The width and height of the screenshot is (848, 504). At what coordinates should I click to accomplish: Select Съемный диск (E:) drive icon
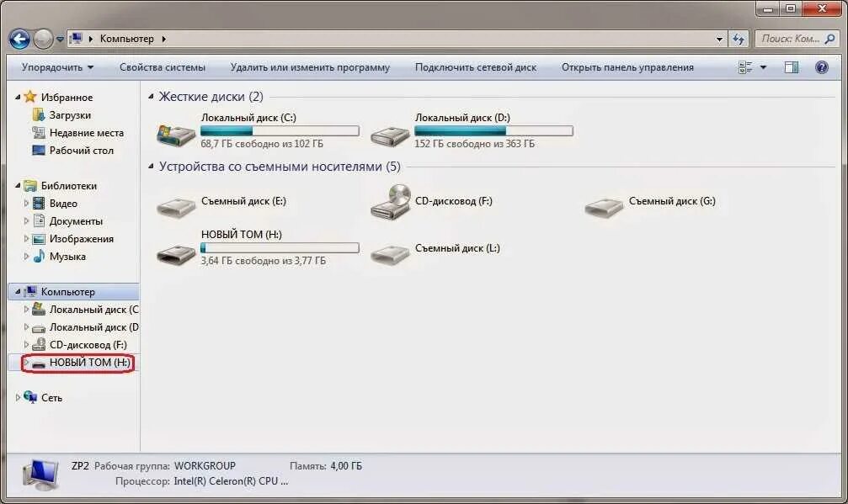tap(176, 206)
